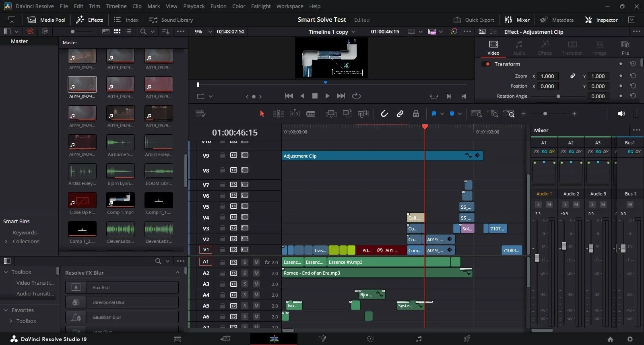
Task: Click the Replace Clip icon
Action: [x=363, y=114]
